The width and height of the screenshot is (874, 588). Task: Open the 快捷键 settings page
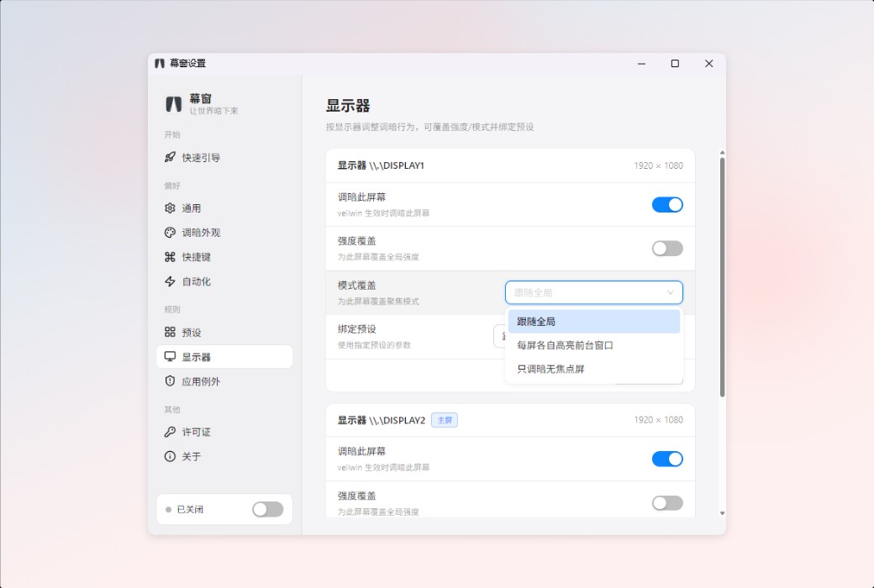[x=224, y=257]
